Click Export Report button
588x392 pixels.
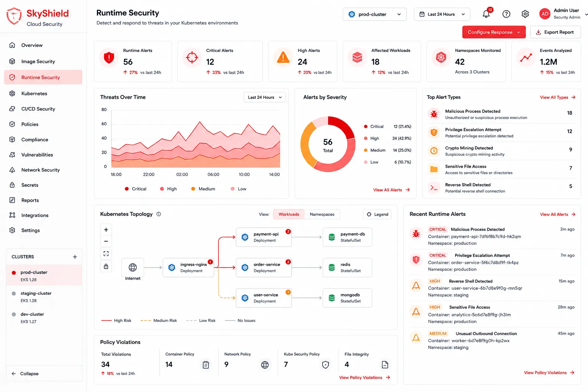click(x=555, y=32)
